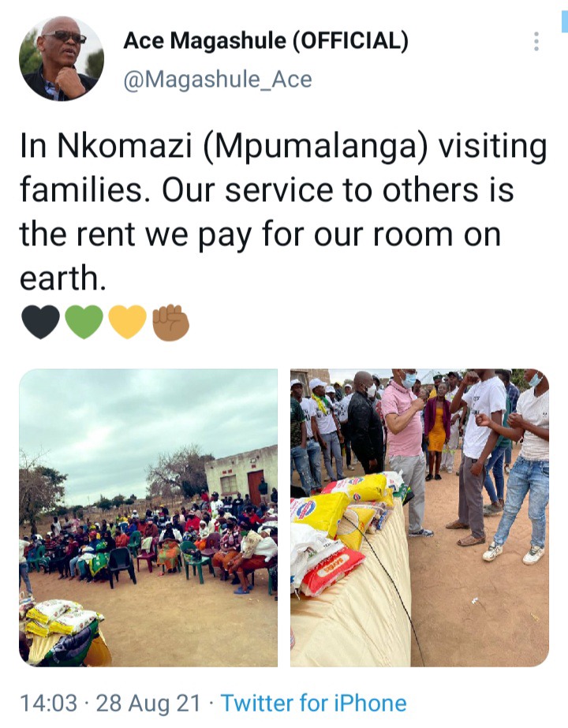The width and height of the screenshot is (568, 728).
Task: Select the word Mpumalanga in the tweet
Action: (315, 146)
